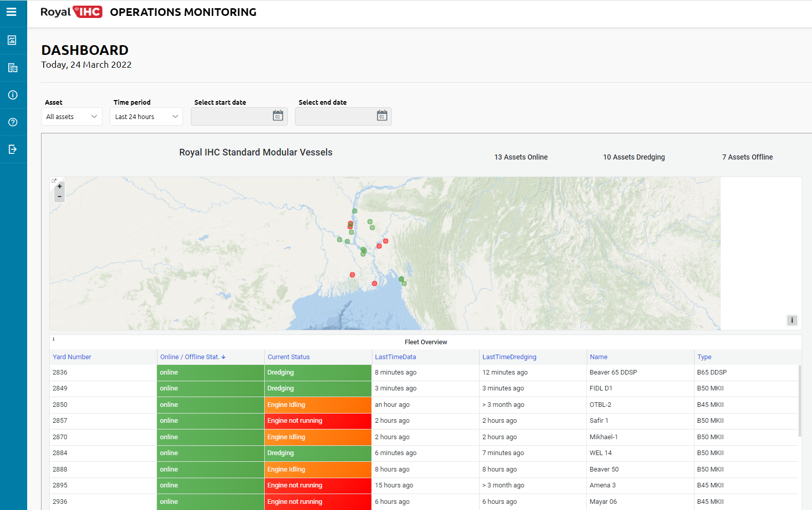
Task: Sort table by Yard Number header
Action: tap(72, 357)
